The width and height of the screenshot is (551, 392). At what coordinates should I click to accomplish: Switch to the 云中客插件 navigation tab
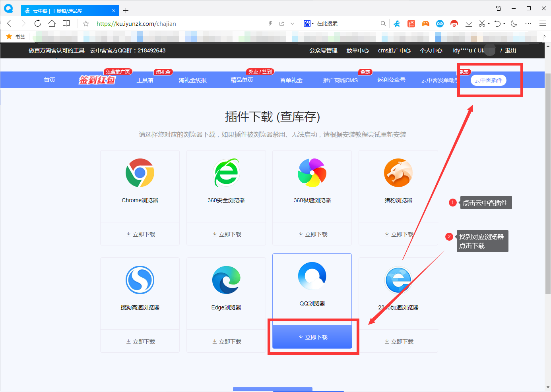(489, 80)
